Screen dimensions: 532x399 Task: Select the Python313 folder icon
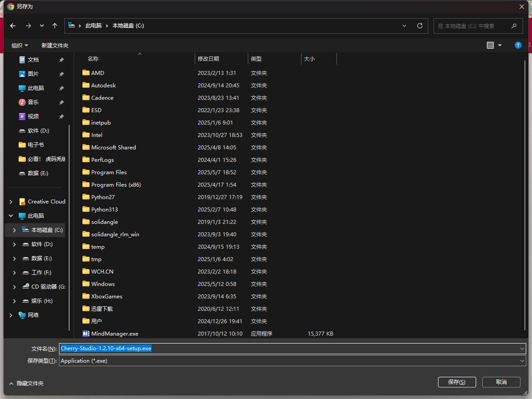pyautogui.click(x=86, y=209)
